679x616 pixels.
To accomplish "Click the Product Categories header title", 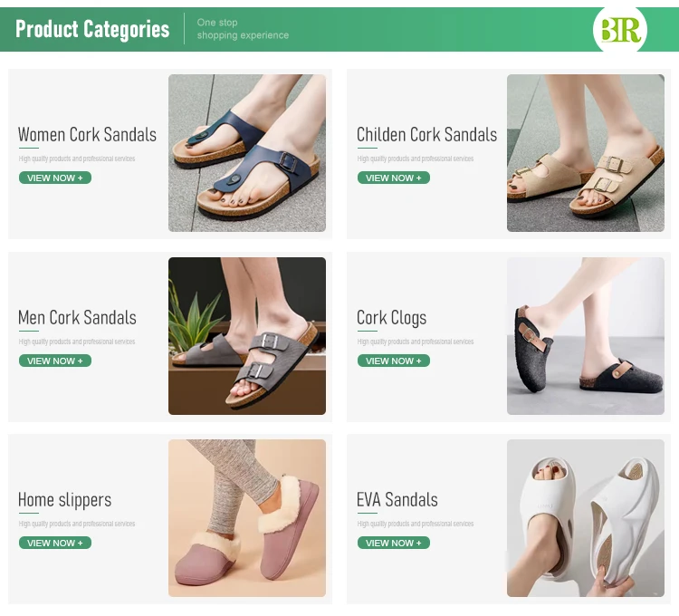I will (x=92, y=29).
